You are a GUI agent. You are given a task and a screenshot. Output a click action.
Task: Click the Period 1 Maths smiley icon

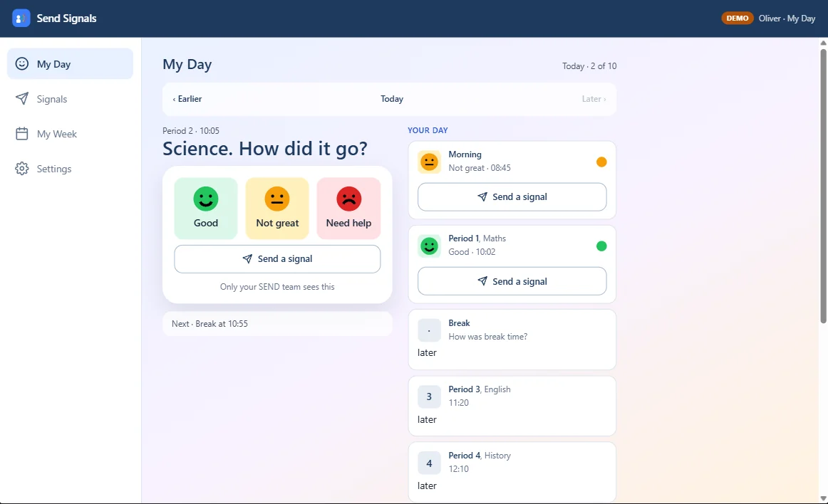429,246
